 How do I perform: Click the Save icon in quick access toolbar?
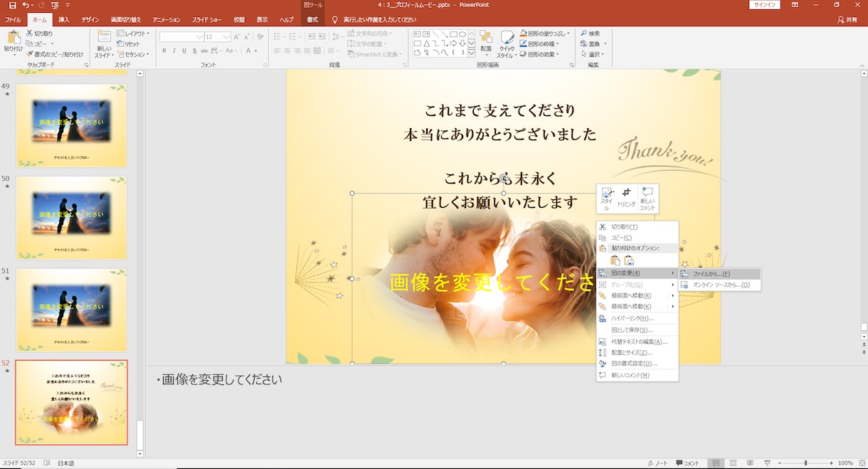(x=12, y=5)
